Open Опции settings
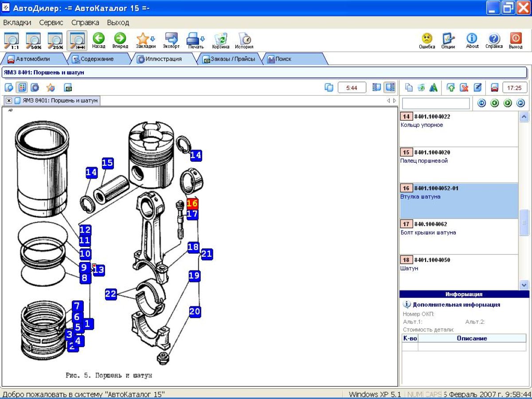 [x=448, y=41]
